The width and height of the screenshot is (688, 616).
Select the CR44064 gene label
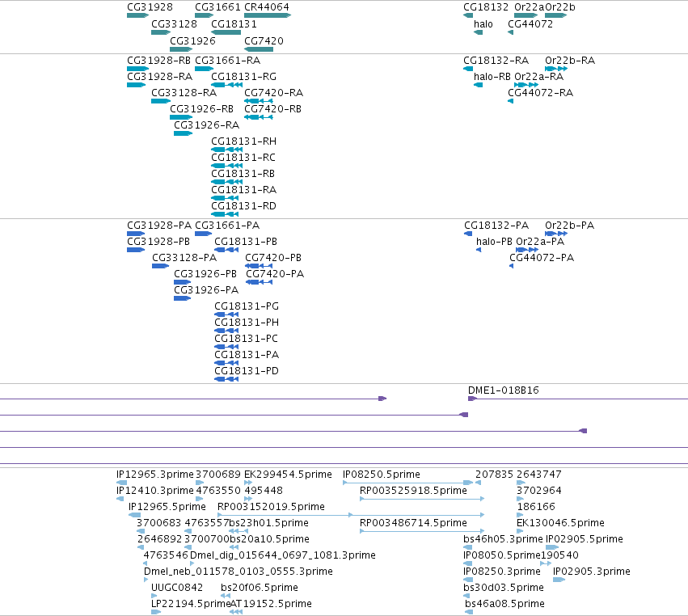click(x=267, y=7)
